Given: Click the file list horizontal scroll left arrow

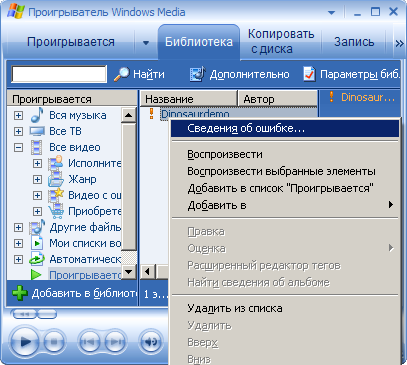Looking at the screenshot, I should [x=147, y=272].
